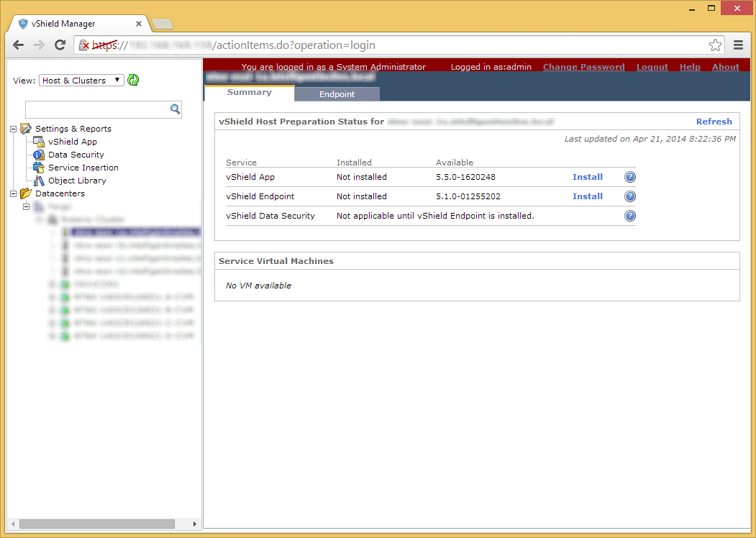Click the green refresh icon beside View dropdown
Viewport: 756px width, 538px height.
pyautogui.click(x=133, y=80)
